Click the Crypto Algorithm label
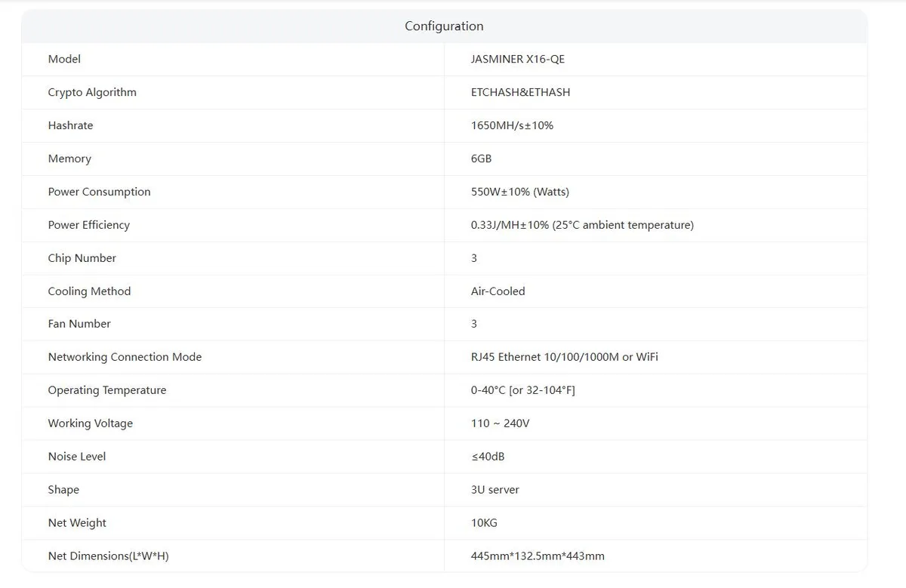906x588 pixels. click(x=92, y=92)
